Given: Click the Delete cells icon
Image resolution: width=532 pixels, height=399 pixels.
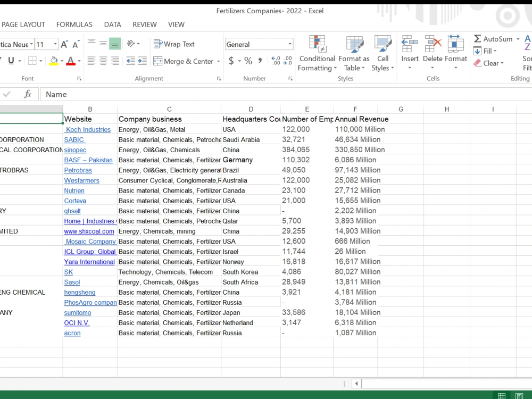Looking at the screenshot, I should [433, 44].
